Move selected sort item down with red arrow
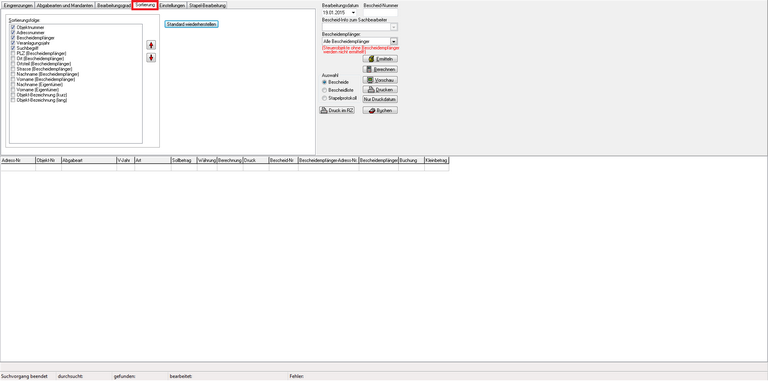The width and height of the screenshot is (768, 381). pos(151,58)
